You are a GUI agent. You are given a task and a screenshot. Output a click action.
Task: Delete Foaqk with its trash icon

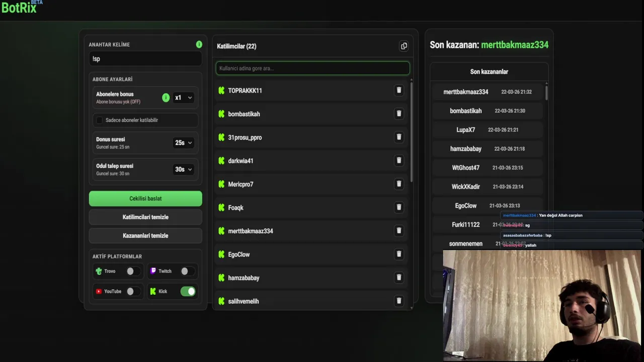tap(399, 207)
